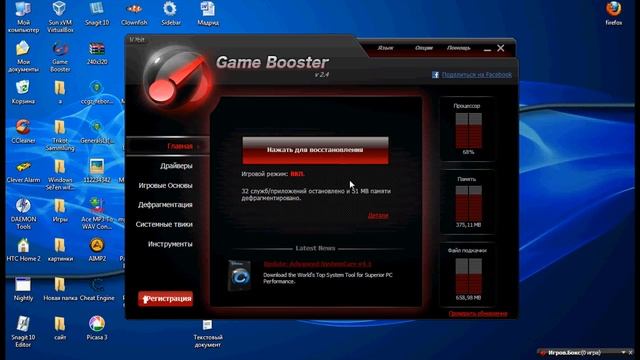Viewport: 640px width, 360px height.
Task: Select the Firefox desktop icon
Action: [613, 13]
